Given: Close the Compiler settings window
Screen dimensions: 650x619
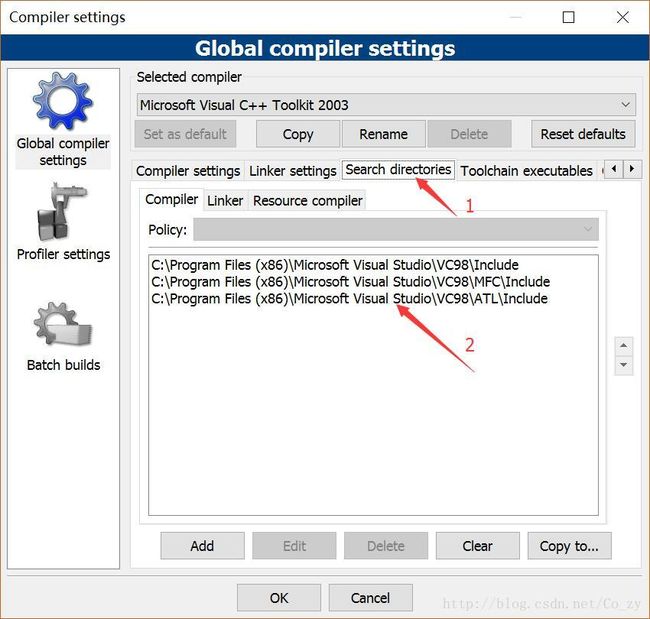Looking at the screenshot, I should pyautogui.click(x=622, y=17).
